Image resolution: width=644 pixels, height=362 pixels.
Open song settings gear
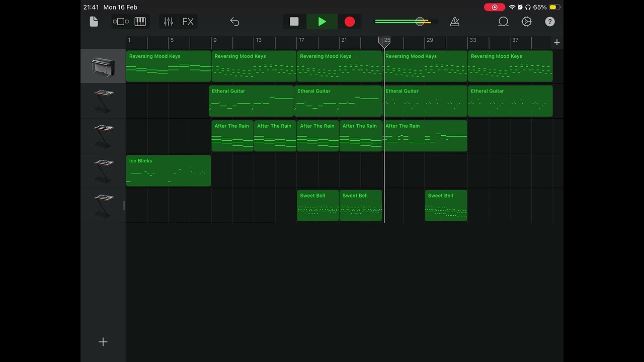click(x=527, y=22)
